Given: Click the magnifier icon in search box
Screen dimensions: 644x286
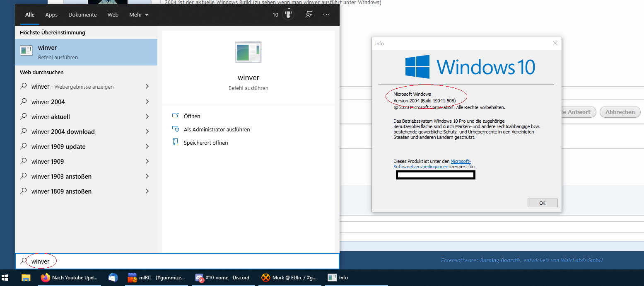Looking at the screenshot, I should pos(23,262).
